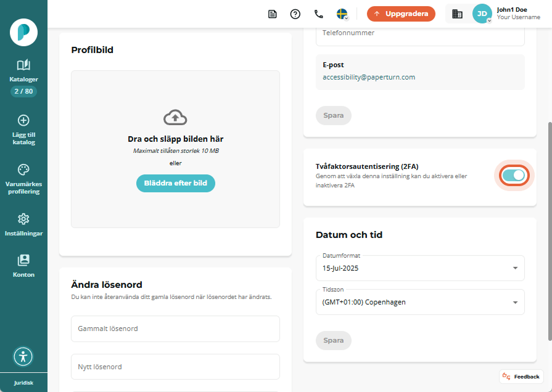Open the document icon in top bar
Screen dimensions: 552x392
tap(273, 14)
